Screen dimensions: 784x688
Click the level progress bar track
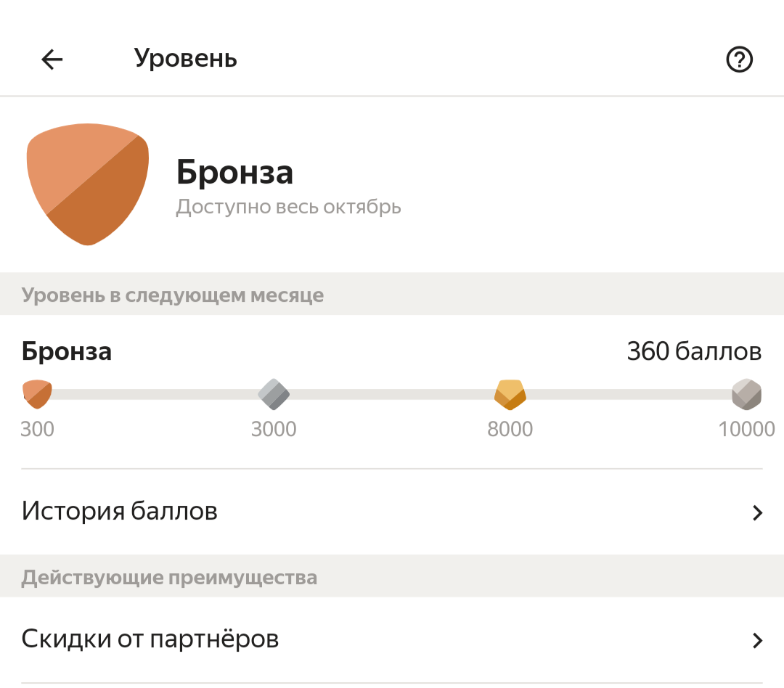(392, 394)
